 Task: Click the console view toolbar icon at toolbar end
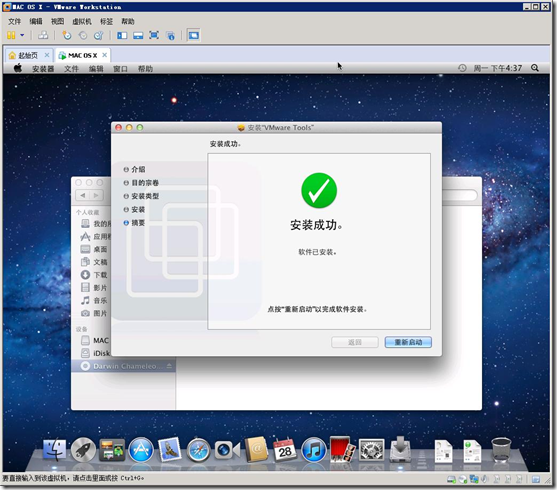194,35
